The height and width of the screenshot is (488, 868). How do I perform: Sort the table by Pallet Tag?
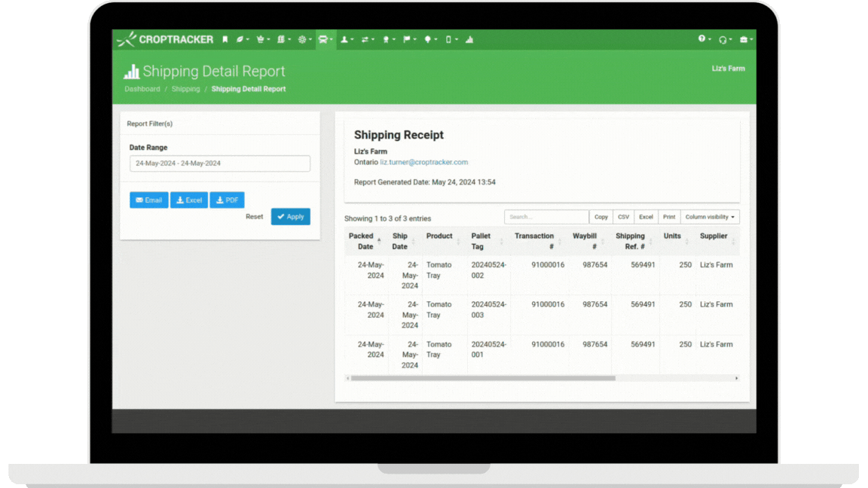point(487,241)
